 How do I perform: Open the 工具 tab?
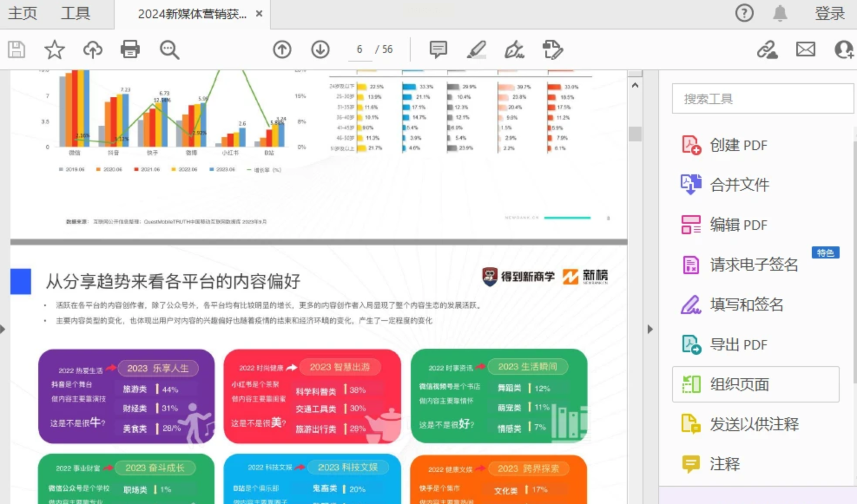76,13
